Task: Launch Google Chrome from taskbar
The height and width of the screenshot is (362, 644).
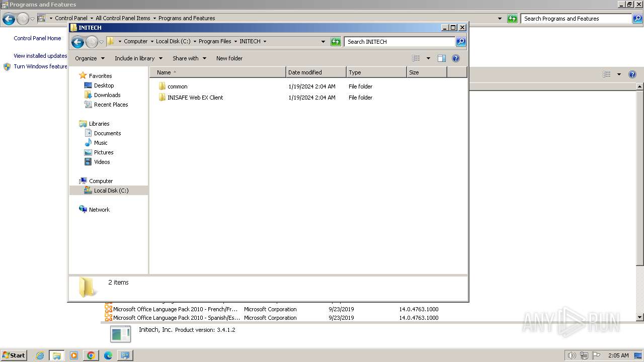Action: point(91,355)
